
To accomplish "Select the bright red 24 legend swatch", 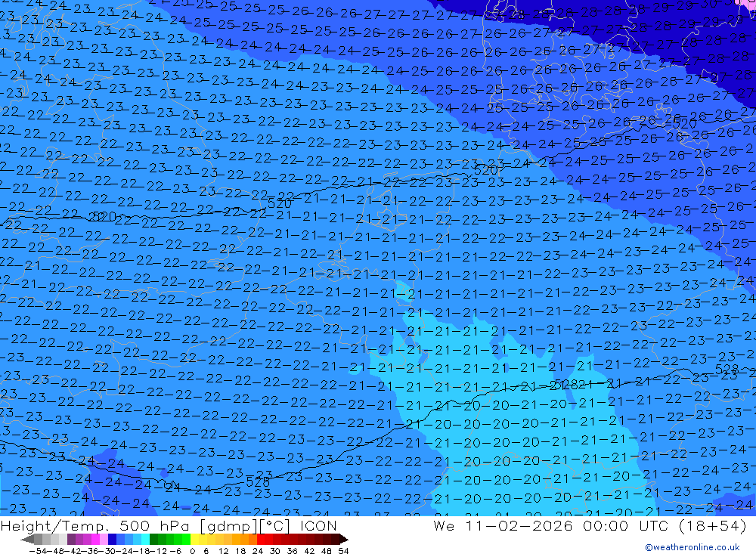I will (261, 540).
